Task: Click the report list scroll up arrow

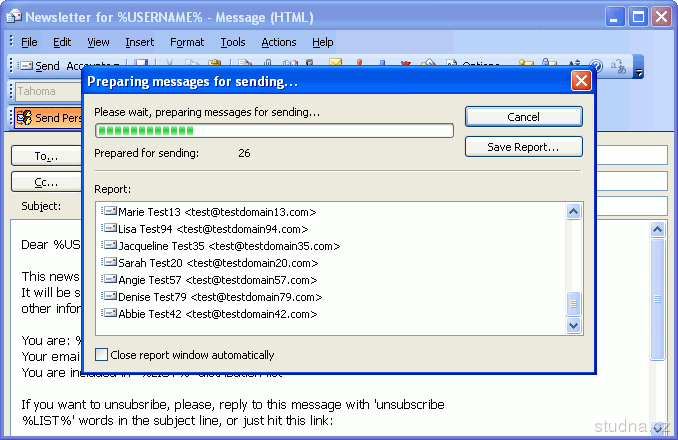Action: pos(573,211)
